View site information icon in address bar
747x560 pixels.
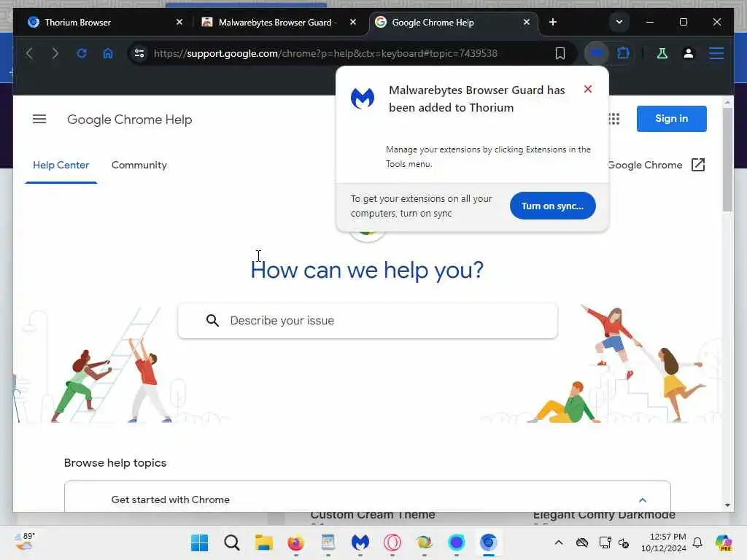pyautogui.click(x=139, y=53)
